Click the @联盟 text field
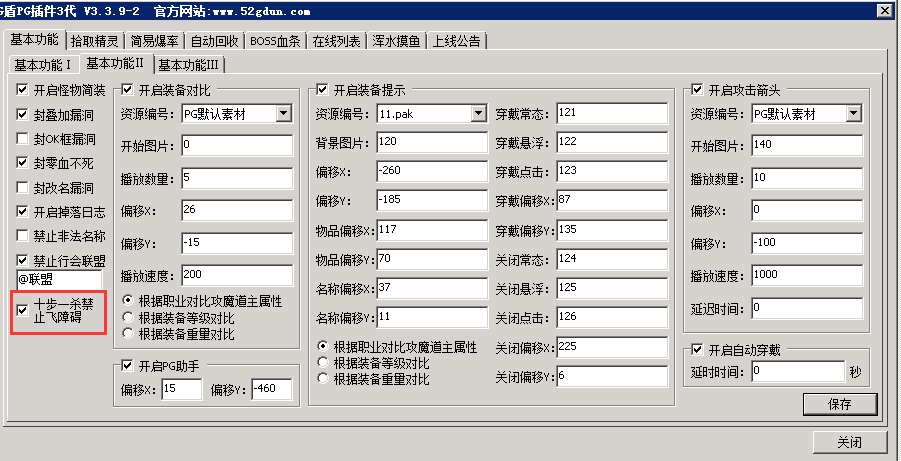 pos(60,282)
